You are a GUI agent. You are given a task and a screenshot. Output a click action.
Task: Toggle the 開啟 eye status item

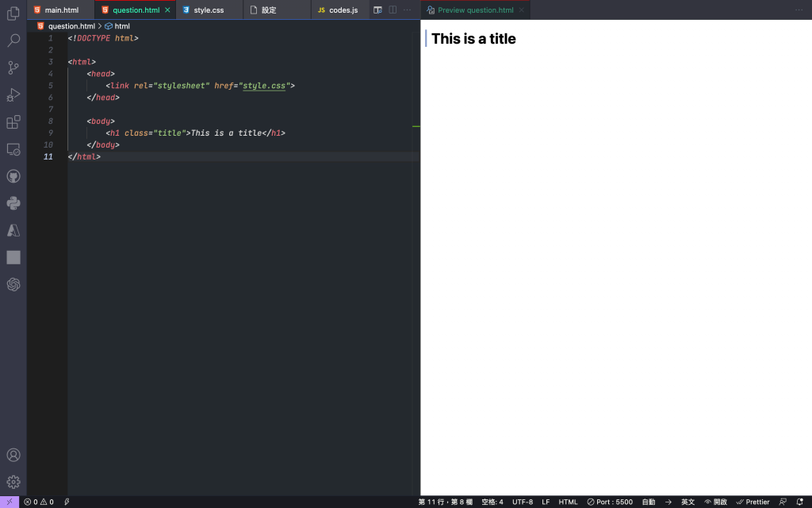715,502
